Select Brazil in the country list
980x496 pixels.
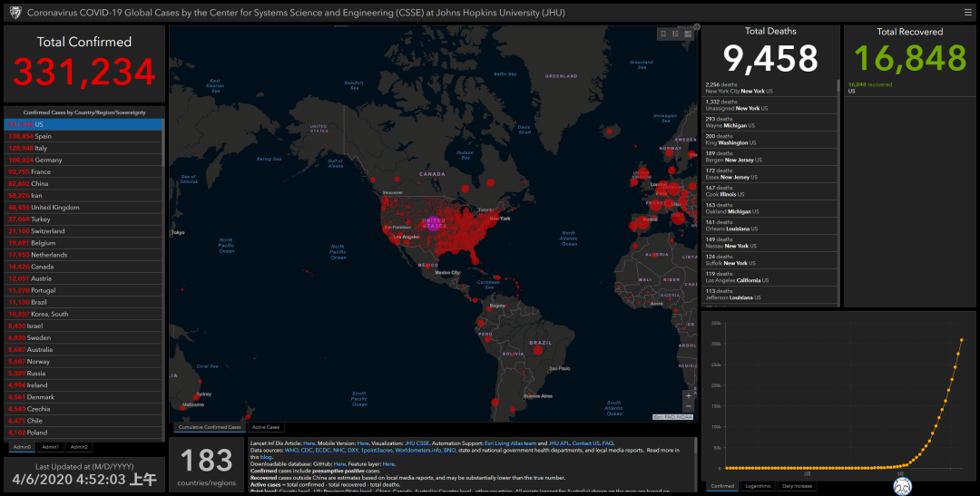coord(83,302)
